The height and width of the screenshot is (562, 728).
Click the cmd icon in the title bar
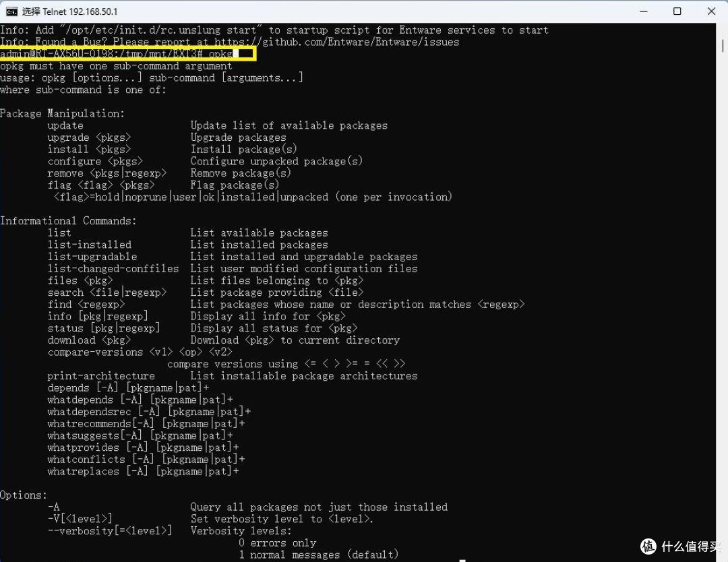[11, 11]
